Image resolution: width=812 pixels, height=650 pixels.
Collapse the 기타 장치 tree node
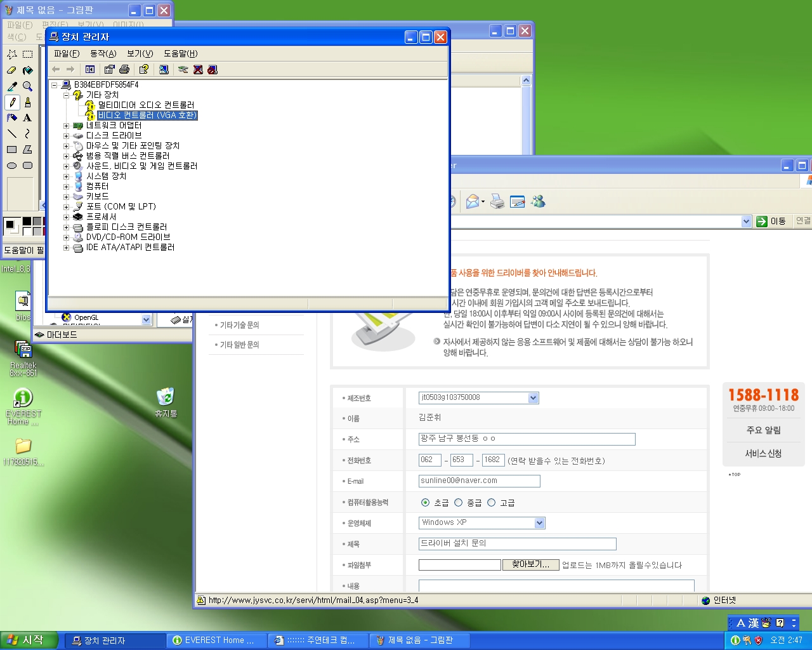point(66,95)
